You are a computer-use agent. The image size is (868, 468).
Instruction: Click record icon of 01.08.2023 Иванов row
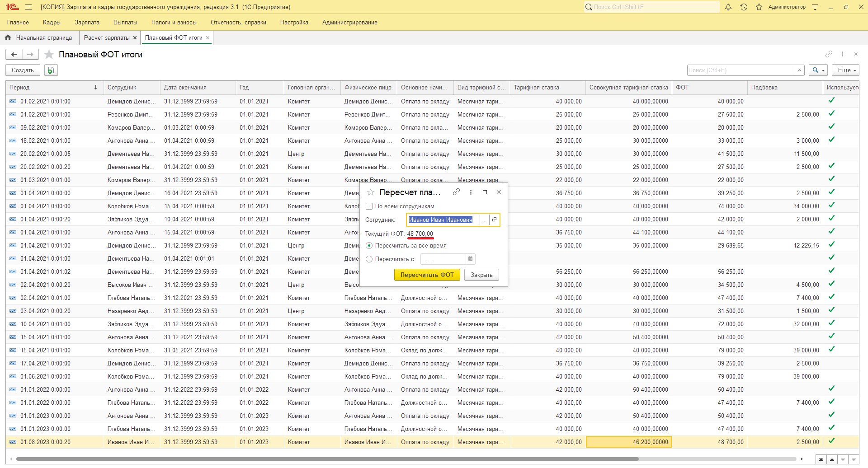(x=13, y=442)
